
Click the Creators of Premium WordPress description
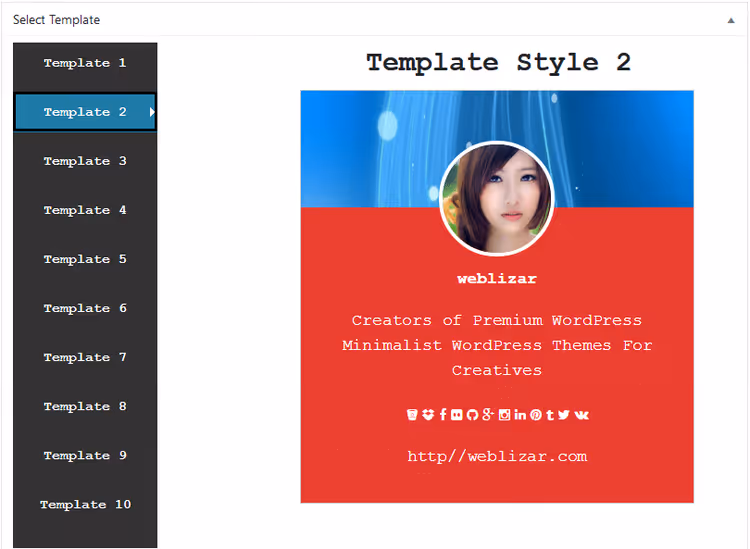tap(497, 345)
